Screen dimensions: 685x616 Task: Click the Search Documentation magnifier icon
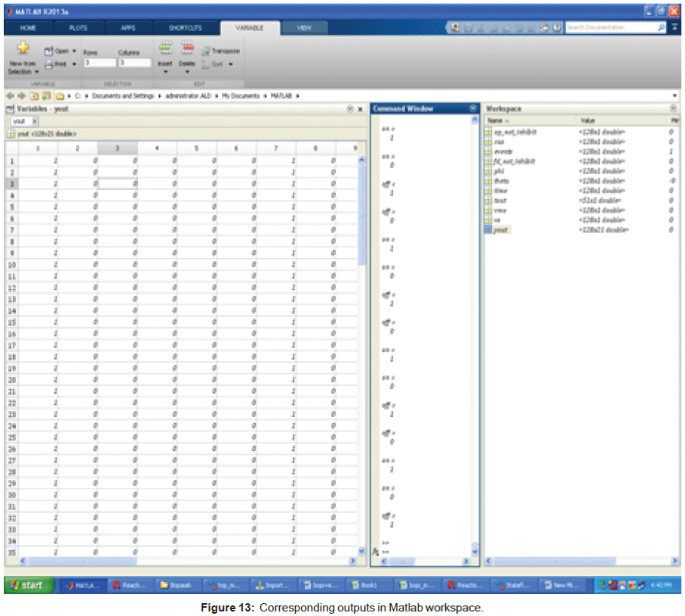(662, 27)
